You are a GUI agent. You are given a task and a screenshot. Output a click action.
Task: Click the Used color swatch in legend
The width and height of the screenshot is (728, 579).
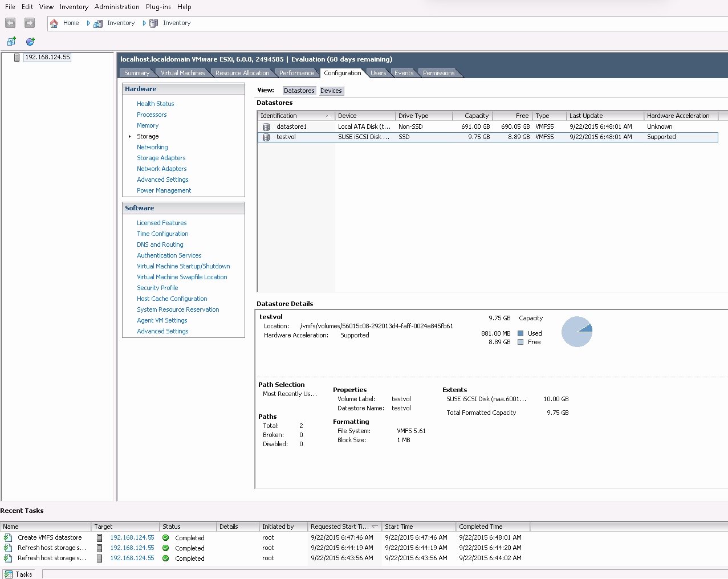[x=520, y=333]
